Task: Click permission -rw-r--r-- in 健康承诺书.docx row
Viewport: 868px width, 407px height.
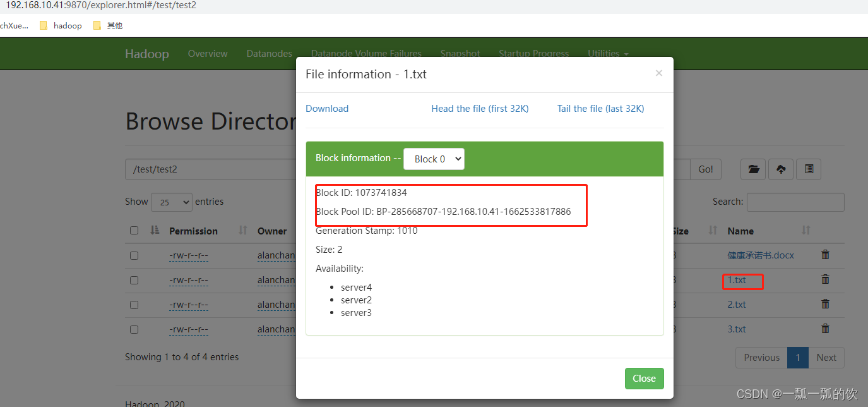Action: point(189,255)
